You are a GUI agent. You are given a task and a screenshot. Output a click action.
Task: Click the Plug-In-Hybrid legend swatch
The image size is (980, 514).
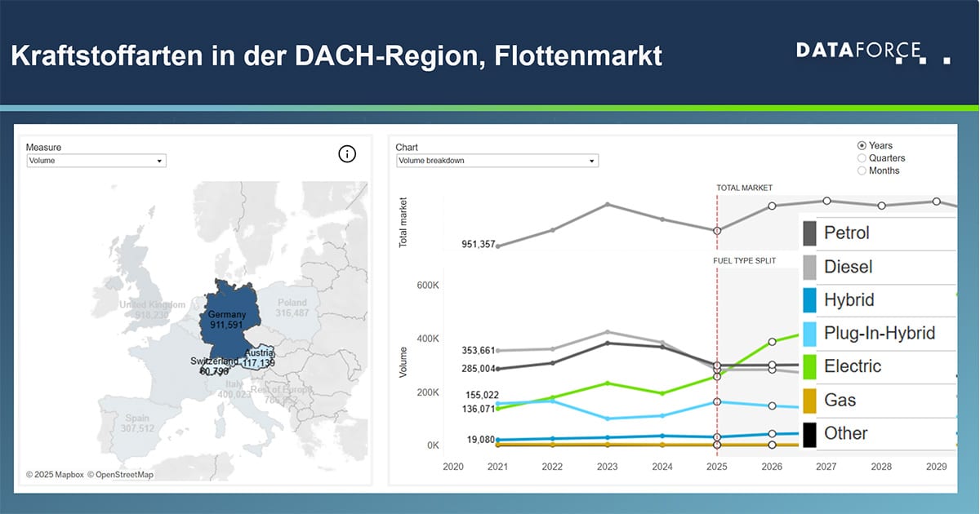pos(809,333)
